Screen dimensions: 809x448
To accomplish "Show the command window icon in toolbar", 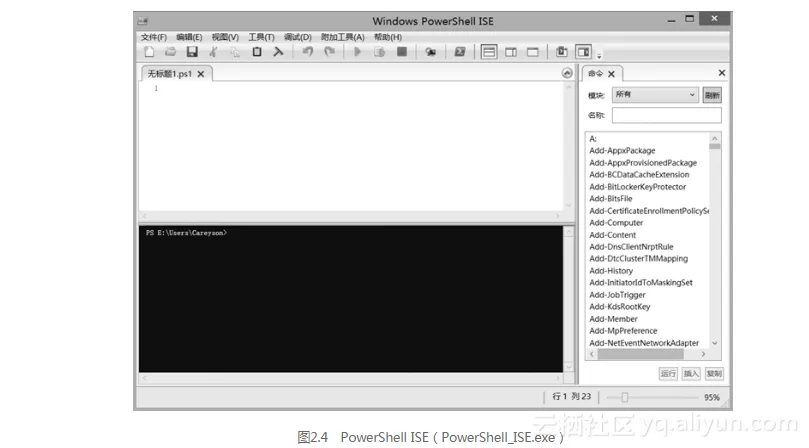I will click(x=561, y=52).
